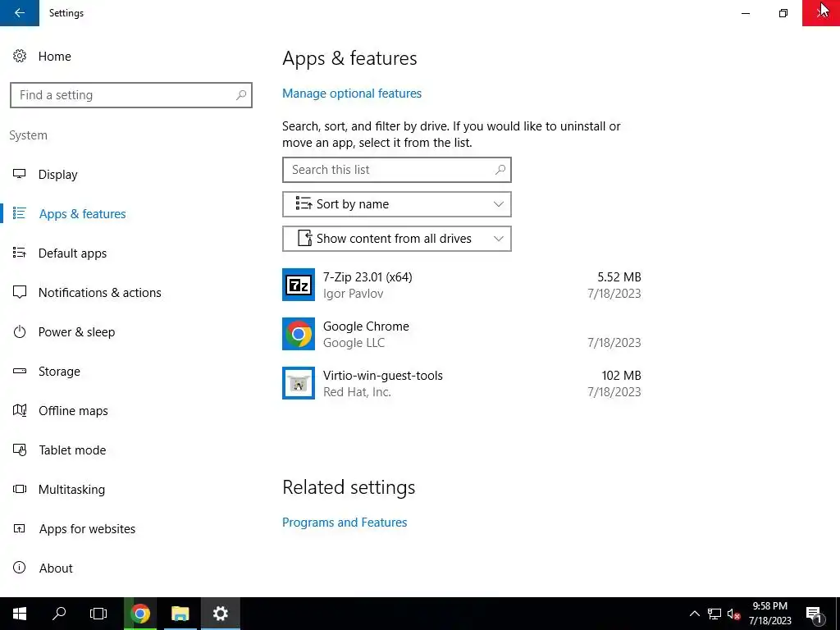Click the Storage drive icon
Image resolution: width=840 pixels, height=630 pixels.
[x=20, y=371]
